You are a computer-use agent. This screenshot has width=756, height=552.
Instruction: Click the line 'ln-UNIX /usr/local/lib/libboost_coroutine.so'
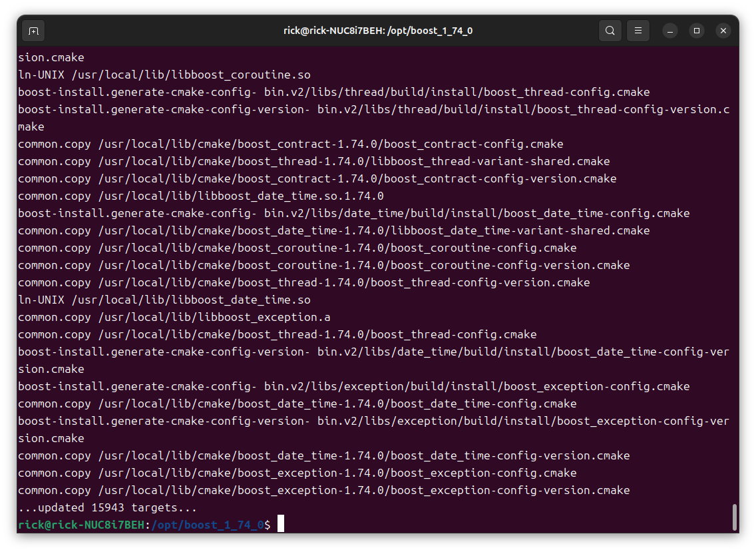[x=164, y=75]
